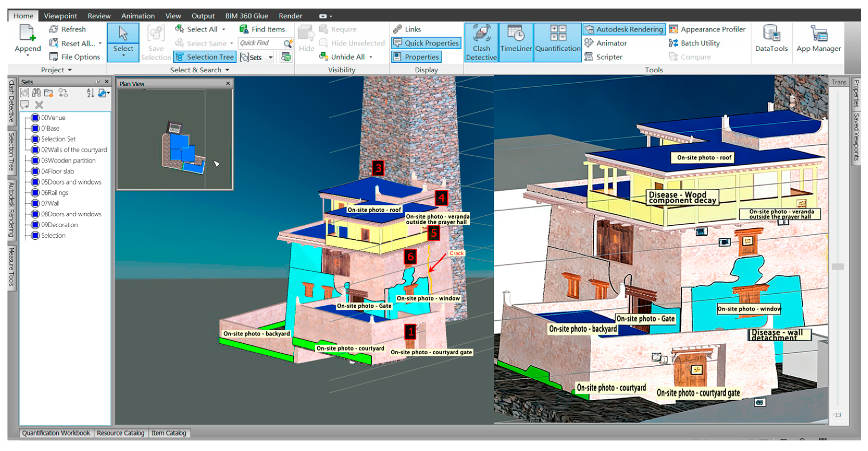The height and width of the screenshot is (451, 868).
Task: Open the Unhide All dropdown arrow
Action: point(371,57)
